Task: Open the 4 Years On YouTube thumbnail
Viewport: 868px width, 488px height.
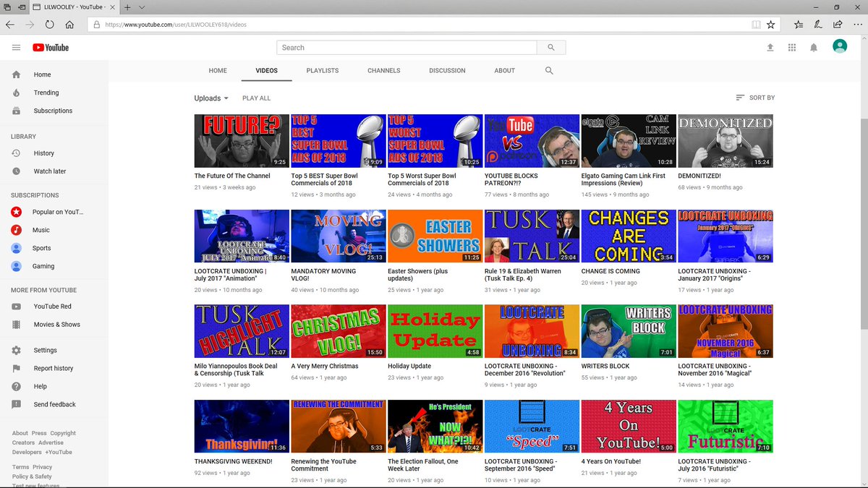Action: [629, 427]
